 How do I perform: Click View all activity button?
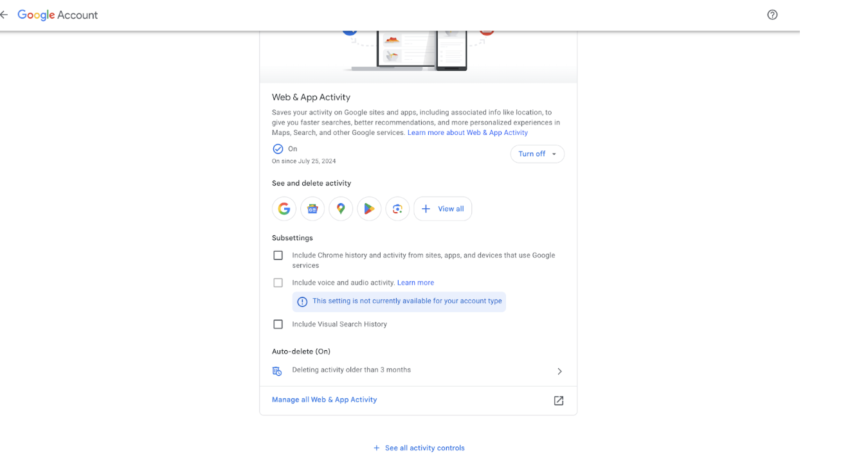pyautogui.click(x=442, y=209)
